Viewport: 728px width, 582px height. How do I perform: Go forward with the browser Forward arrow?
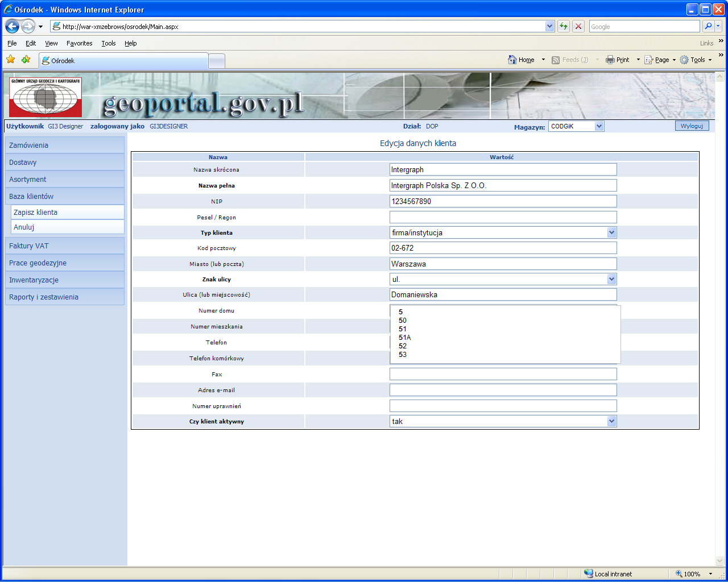(28, 26)
